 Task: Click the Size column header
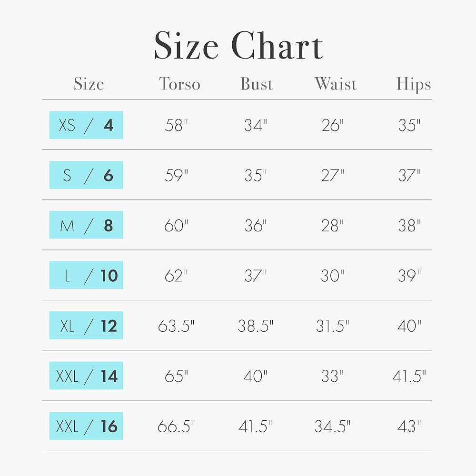pos(89,84)
